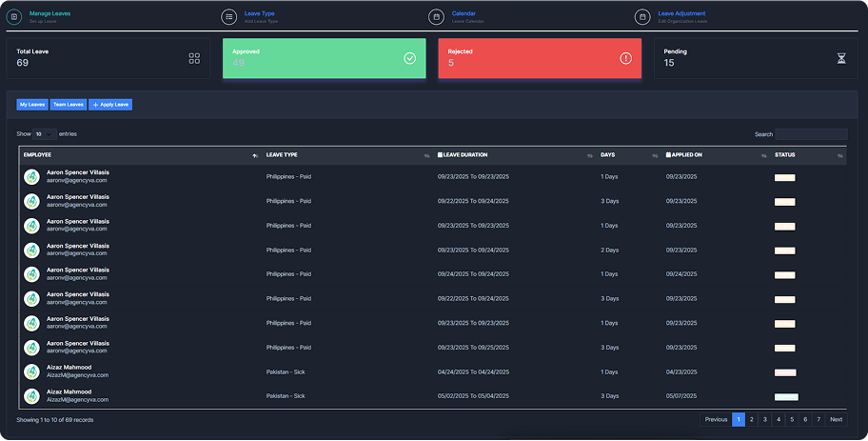The image size is (868, 441).
Task: Click the hourglass icon on Pending card
Action: tap(840, 58)
